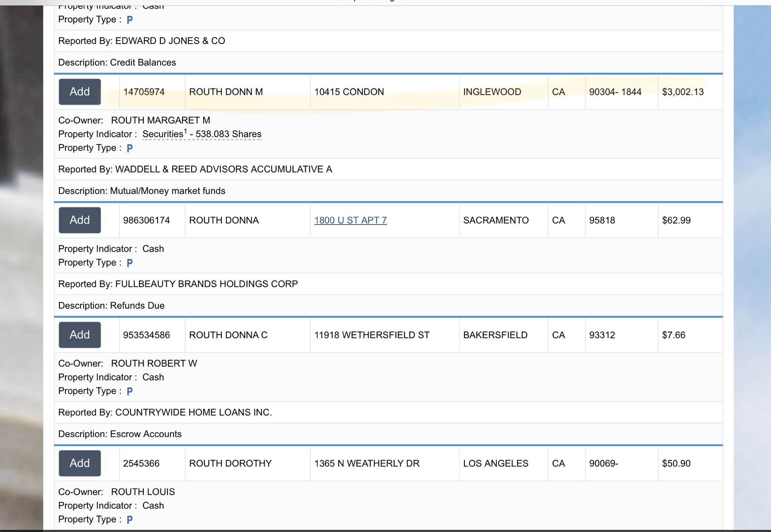The height and width of the screenshot is (532, 771).
Task: Click address 11918 WETHERSFIELD ST
Action: pos(372,335)
